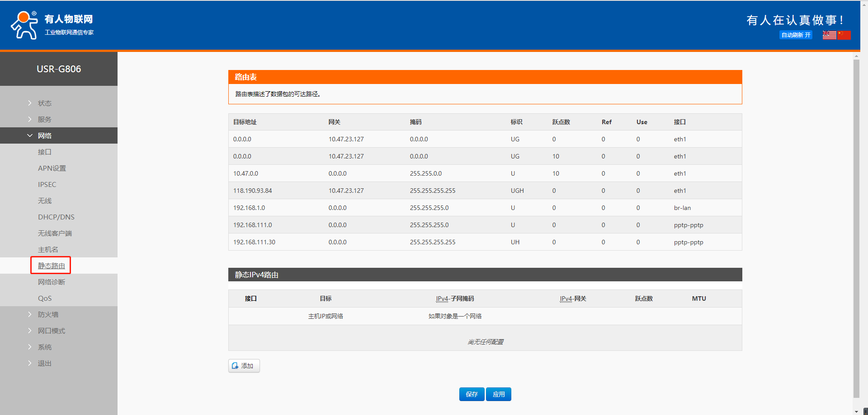
Task: Expand the 防火墙 menu section
Action: click(48, 315)
